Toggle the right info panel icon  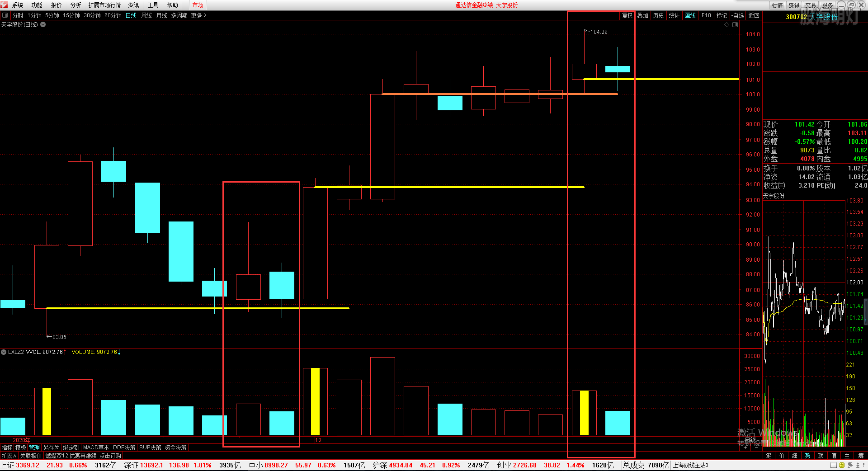coord(735,25)
